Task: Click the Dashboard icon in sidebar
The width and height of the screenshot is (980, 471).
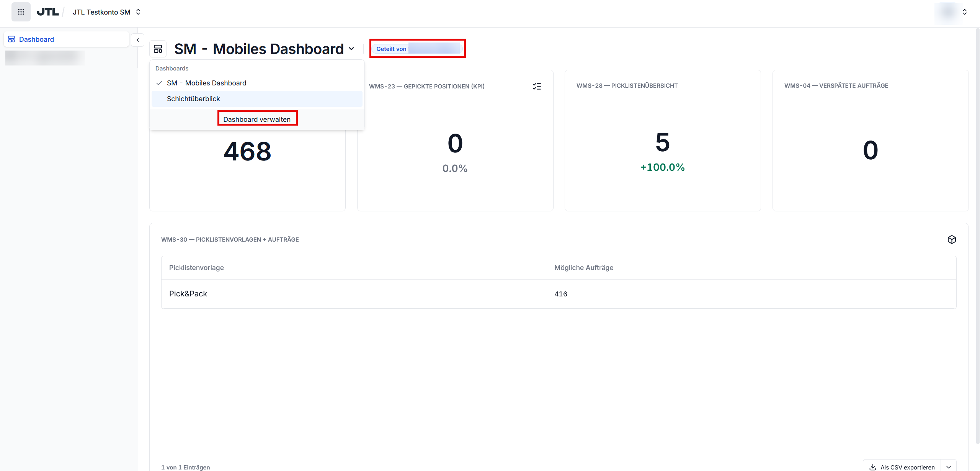Action: (11, 39)
